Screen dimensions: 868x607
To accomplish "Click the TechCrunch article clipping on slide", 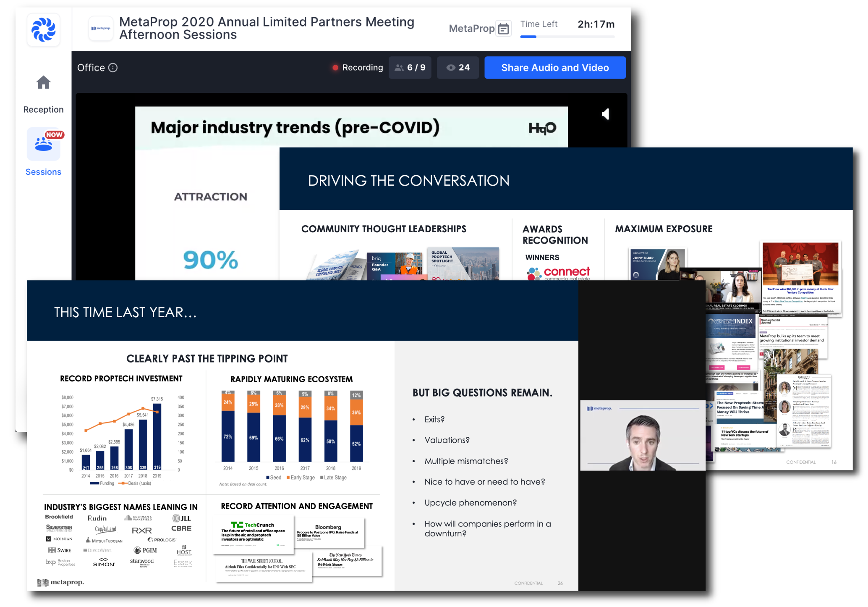I will [x=253, y=534].
